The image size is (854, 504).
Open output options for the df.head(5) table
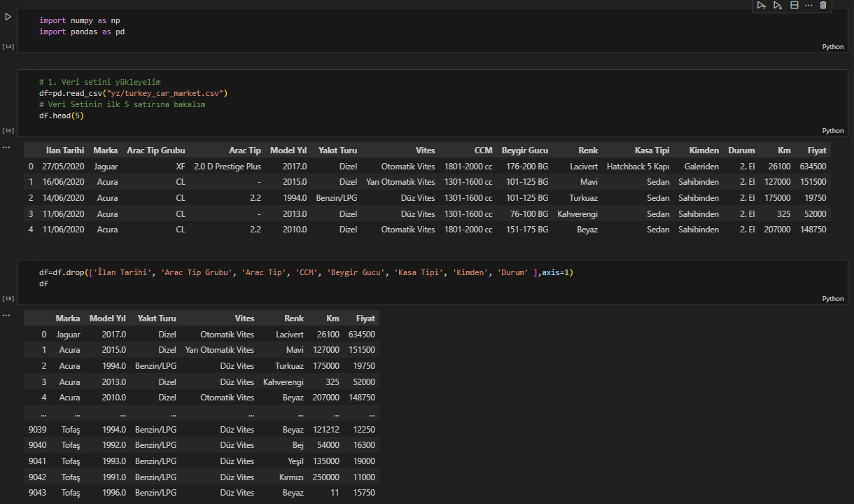click(6, 147)
